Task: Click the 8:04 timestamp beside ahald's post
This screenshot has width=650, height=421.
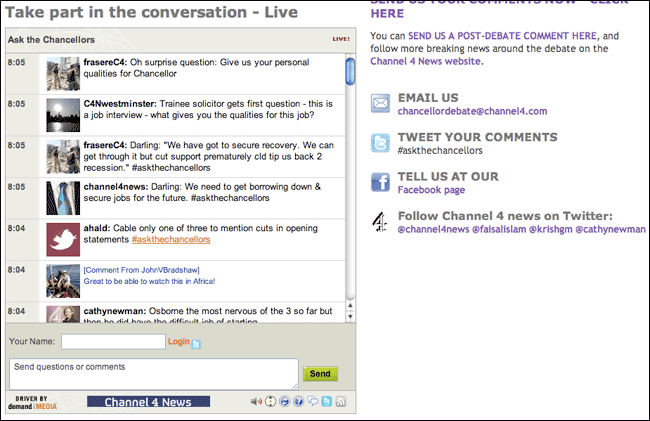Action: 16,228
